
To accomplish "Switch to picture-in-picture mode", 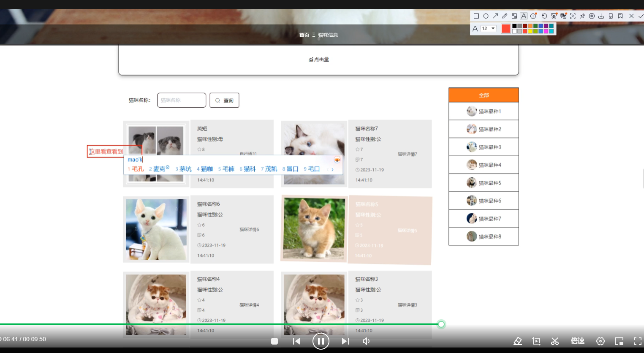I will (x=619, y=341).
